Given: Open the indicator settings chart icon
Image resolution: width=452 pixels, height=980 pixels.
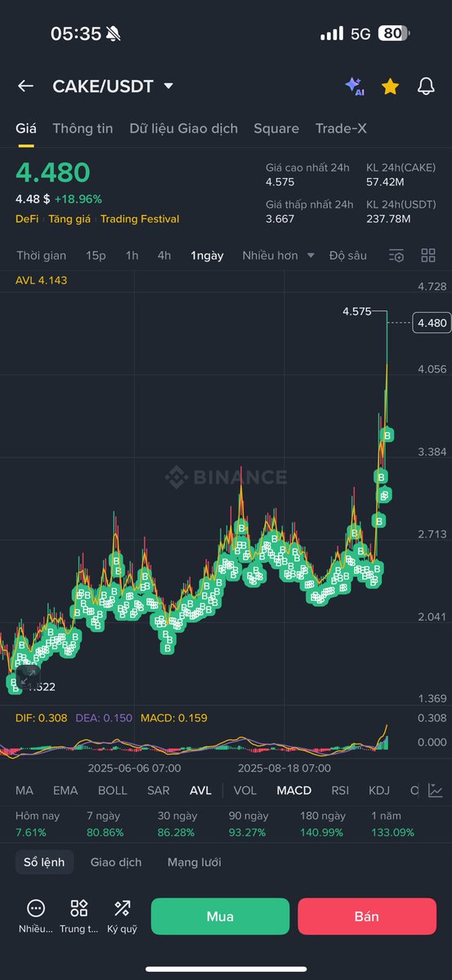Looking at the screenshot, I should coord(436,791).
